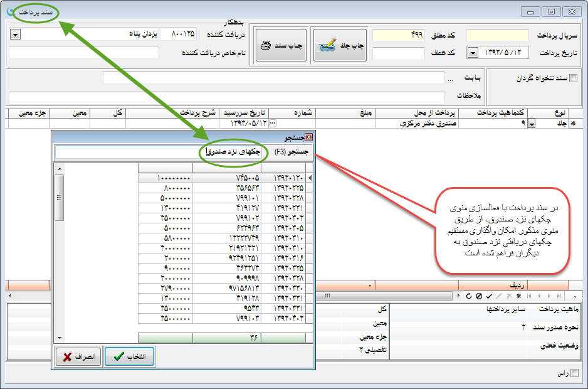
Task: Enable the سند تنخواه گردان checkbox
Action: point(573,78)
